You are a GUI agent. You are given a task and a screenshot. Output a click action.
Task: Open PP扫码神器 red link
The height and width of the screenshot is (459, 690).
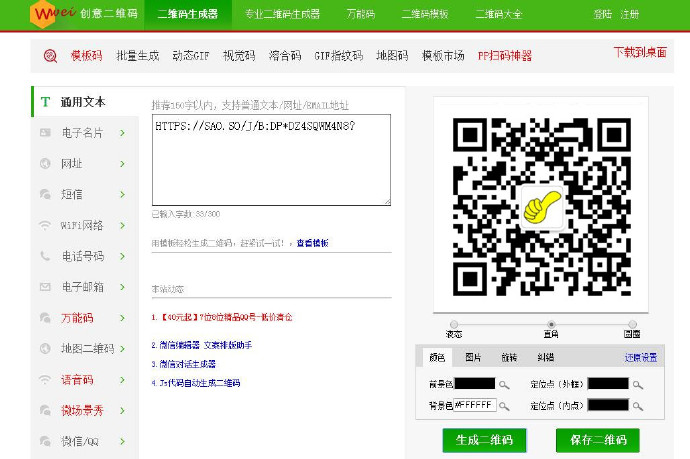click(x=505, y=56)
